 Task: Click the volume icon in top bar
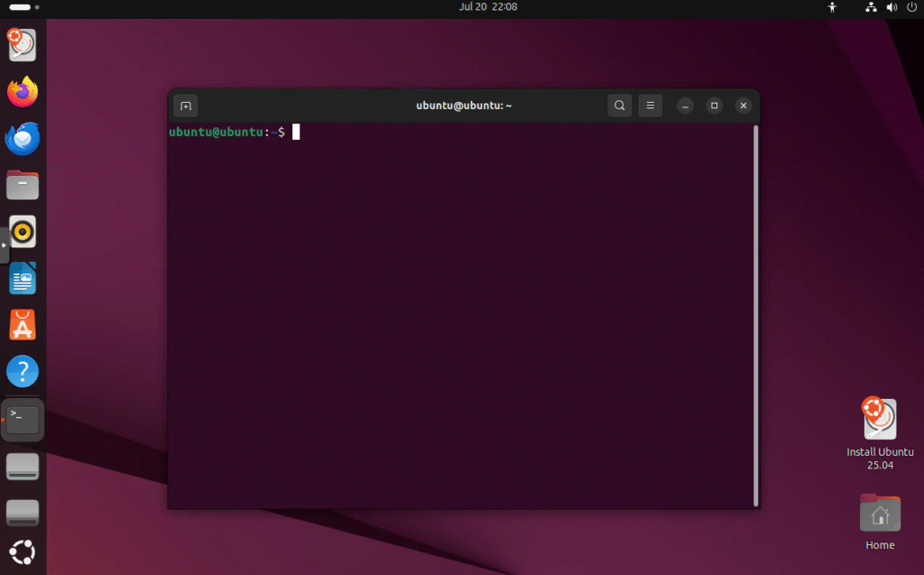click(x=892, y=7)
